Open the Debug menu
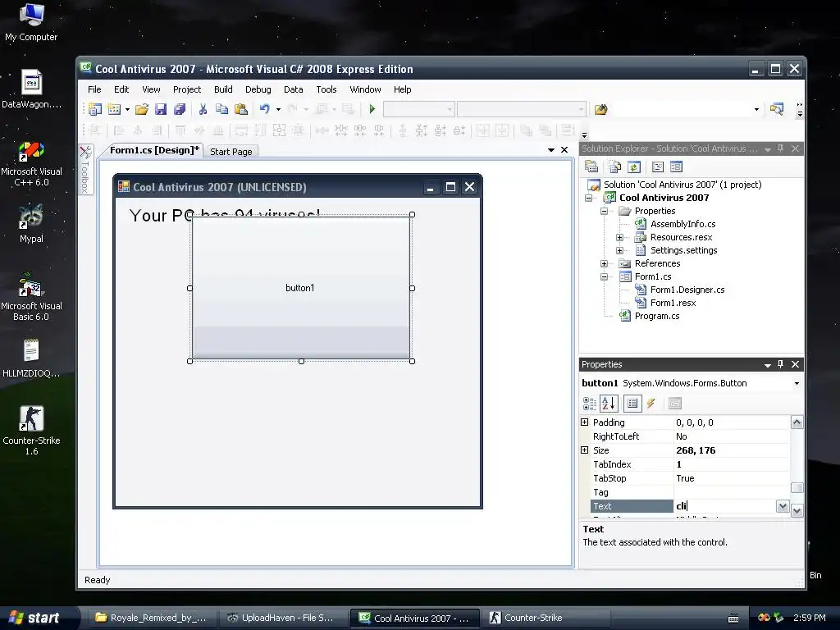 click(x=258, y=89)
